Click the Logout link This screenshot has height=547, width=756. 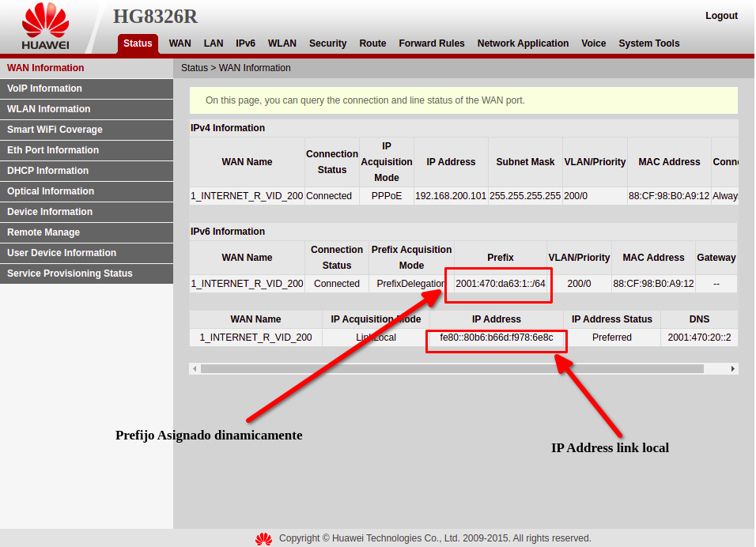(x=720, y=16)
